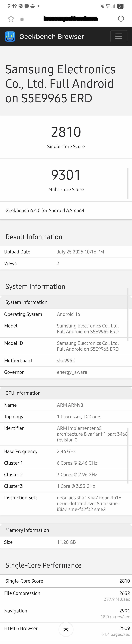This screenshot has height=644, width=132.
Task: Tap the Instruction Sets value text
Action: pos(89,504)
